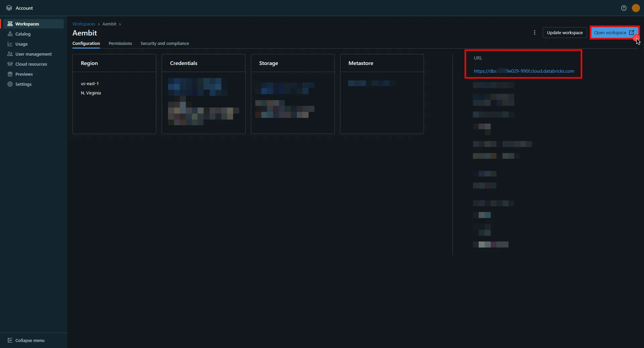Open the Settings gear icon
This screenshot has height=348, width=644.
pyautogui.click(x=10, y=84)
